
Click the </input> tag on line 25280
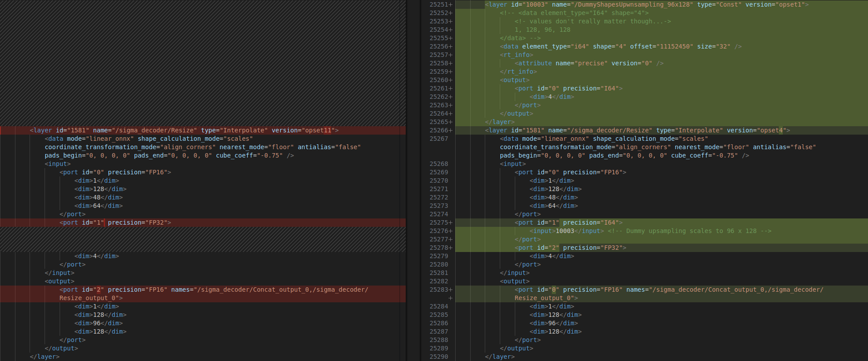click(514, 273)
